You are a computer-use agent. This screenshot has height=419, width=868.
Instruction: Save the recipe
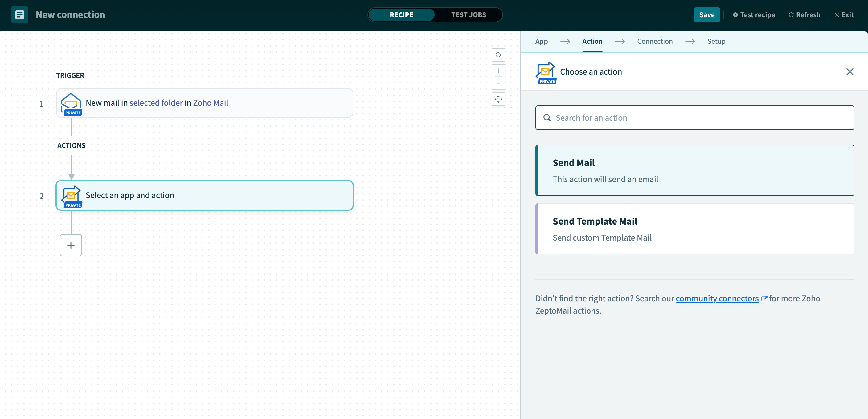tap(706, 15)
